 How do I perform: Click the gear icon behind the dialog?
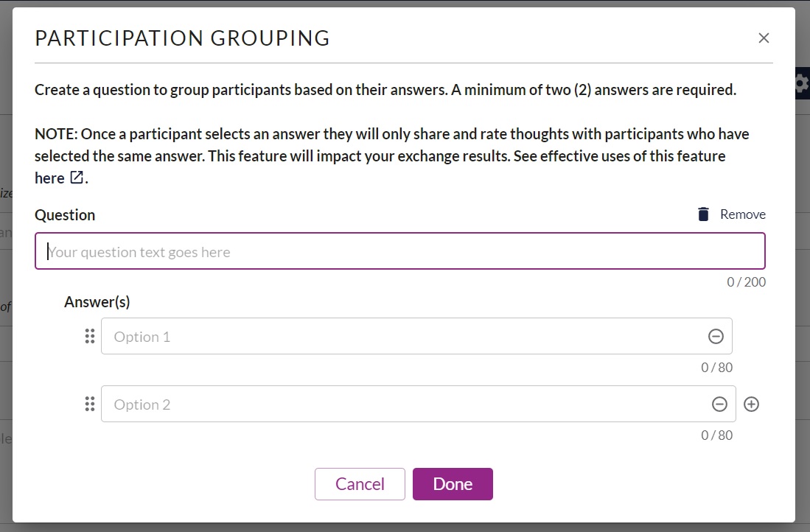pyautogui.click(x=802, y=83)
